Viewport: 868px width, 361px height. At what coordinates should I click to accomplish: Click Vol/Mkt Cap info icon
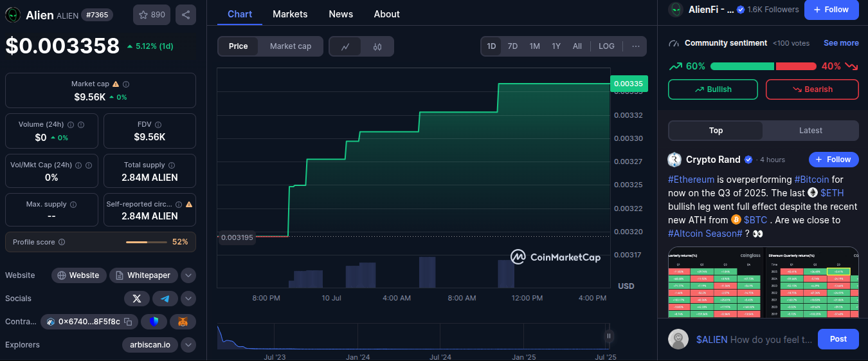(x=80, y=165)
